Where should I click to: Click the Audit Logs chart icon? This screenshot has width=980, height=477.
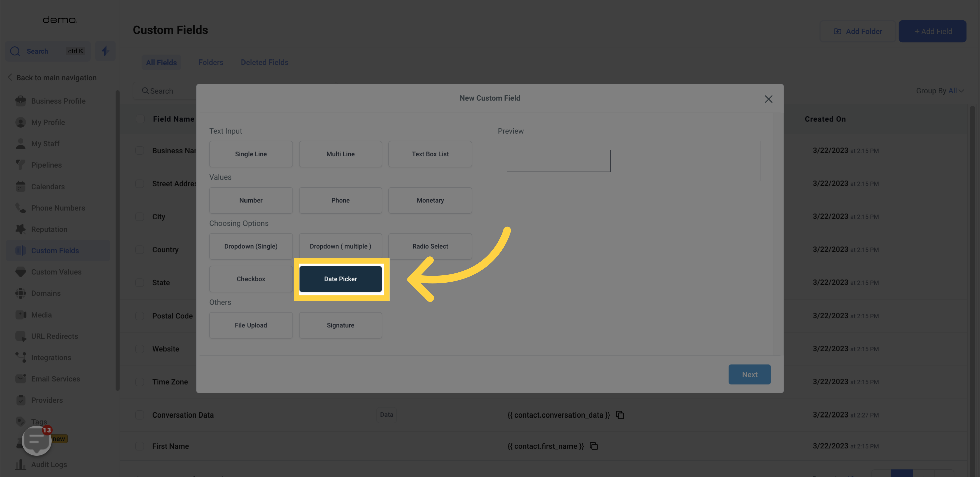pos(21,464)
